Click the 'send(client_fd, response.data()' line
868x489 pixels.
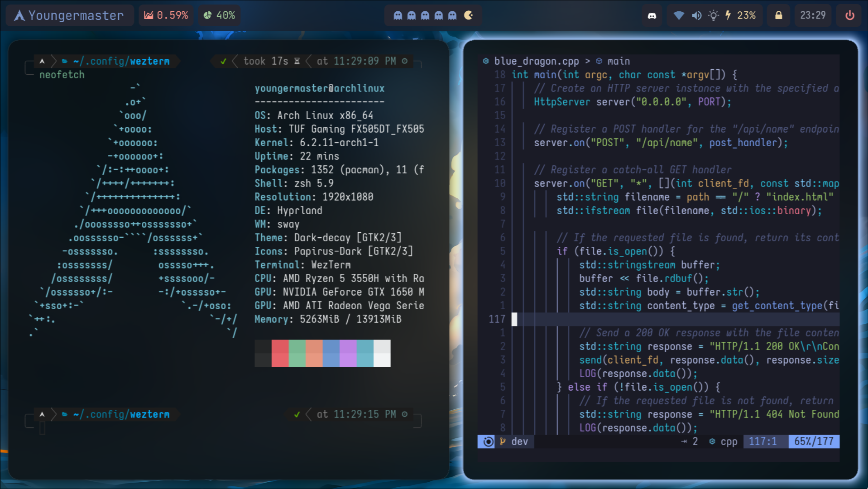(709, 360)
